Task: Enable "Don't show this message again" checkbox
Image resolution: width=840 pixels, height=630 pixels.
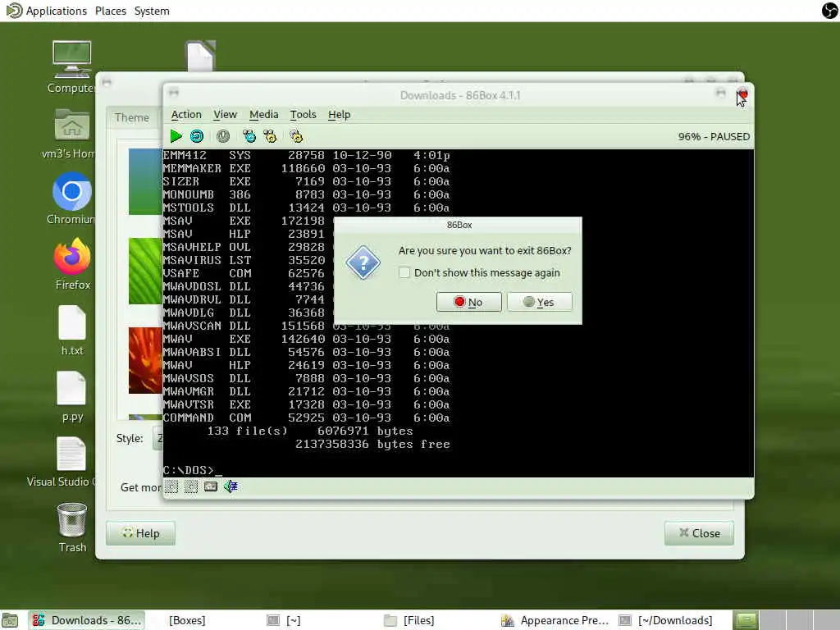Action: click(x=404, y=272)
